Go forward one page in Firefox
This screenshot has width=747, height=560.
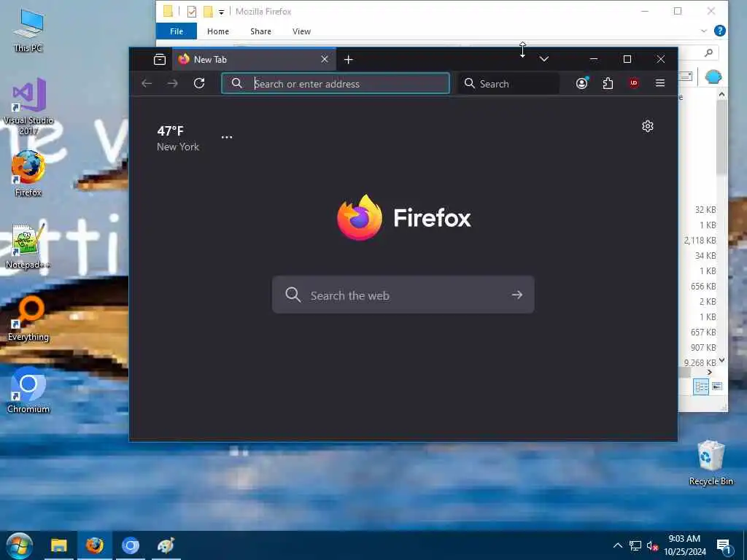coord(172,83)
